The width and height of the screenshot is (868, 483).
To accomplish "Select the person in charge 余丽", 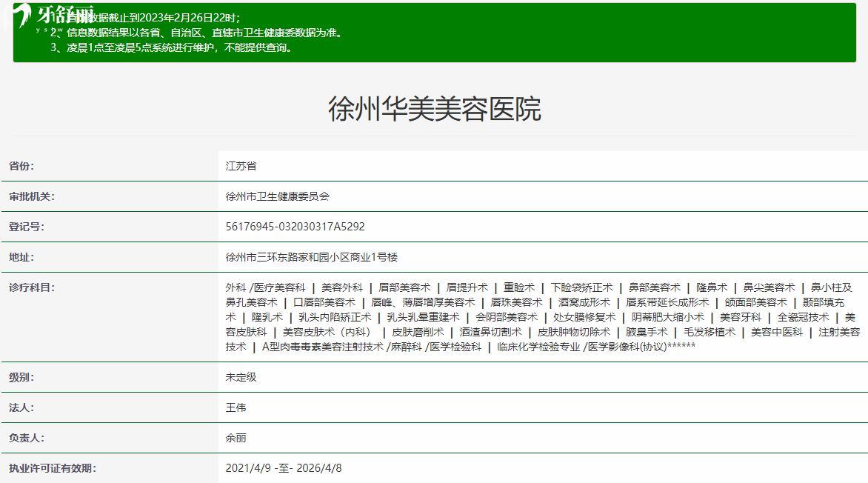I will pyautogui.click(x=236, y=439).
